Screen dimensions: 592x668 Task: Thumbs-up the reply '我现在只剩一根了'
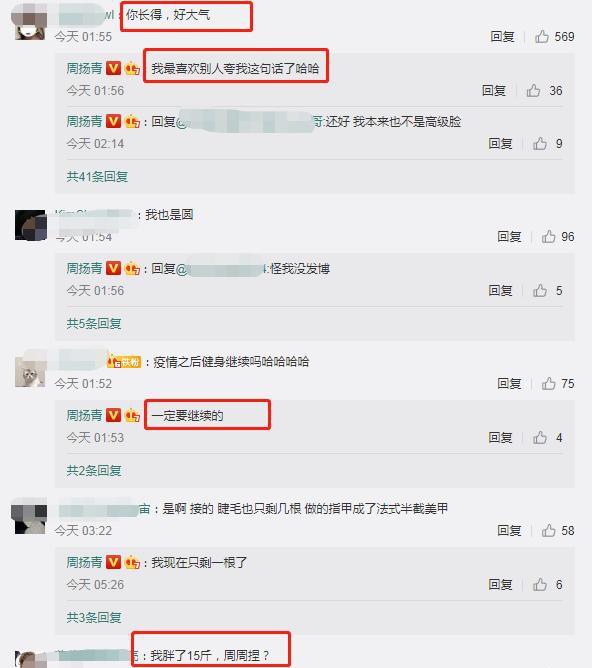[x=540, y=584]
